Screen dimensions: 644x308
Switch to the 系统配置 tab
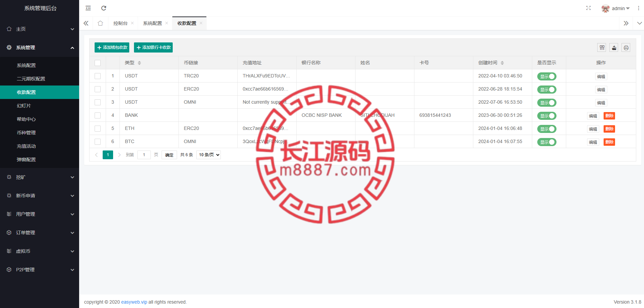click(x=152, y=23)
